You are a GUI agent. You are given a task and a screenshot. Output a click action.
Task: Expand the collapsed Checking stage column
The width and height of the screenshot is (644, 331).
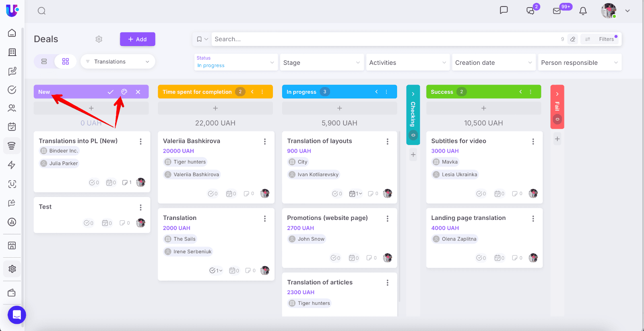click(x=413, y=94)
